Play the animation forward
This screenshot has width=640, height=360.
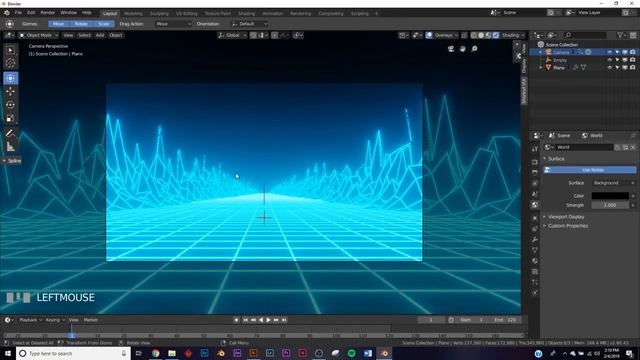(x=268, y=320)
